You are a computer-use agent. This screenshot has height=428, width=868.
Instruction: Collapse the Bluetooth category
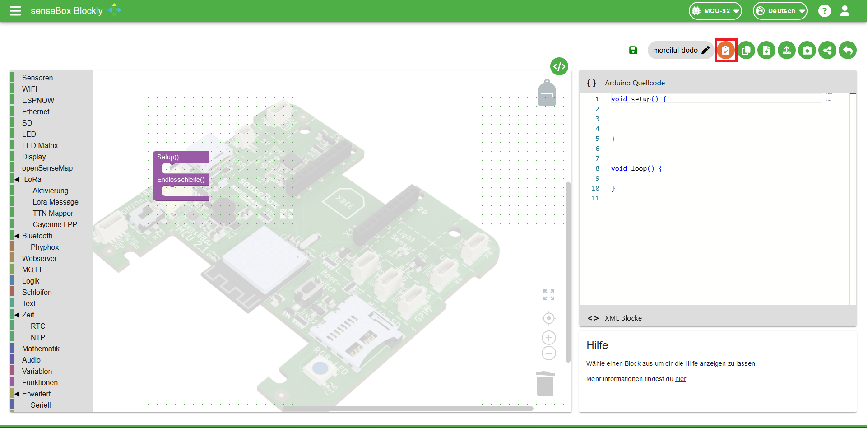18,236
